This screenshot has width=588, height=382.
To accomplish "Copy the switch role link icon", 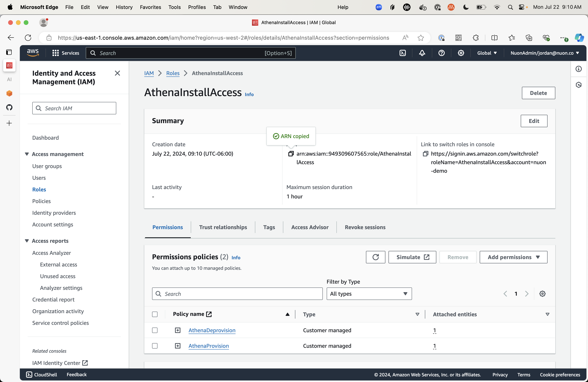I will click(425, 154).
